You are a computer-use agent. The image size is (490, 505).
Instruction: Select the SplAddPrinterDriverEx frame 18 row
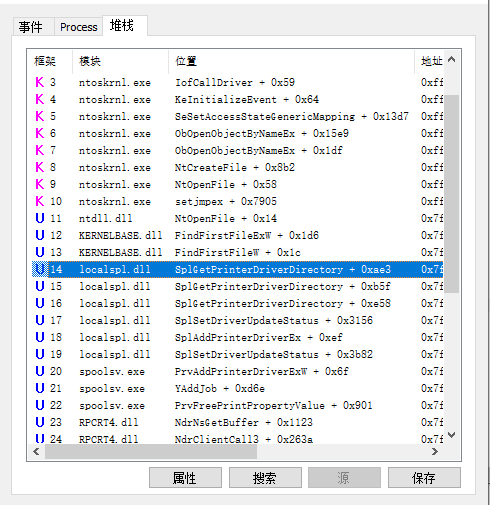tap(238, 337)
